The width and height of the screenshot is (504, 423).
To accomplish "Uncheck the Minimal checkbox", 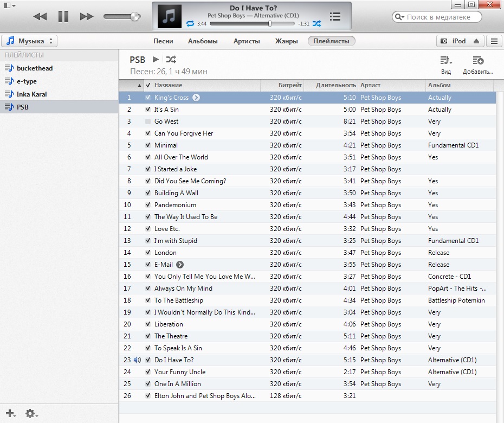I will 148,145.
